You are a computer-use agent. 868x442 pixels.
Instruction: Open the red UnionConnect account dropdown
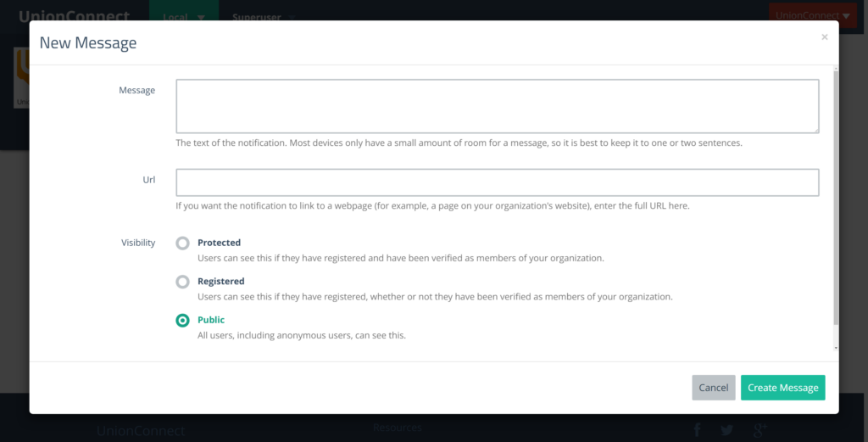[x=813, y=15]
